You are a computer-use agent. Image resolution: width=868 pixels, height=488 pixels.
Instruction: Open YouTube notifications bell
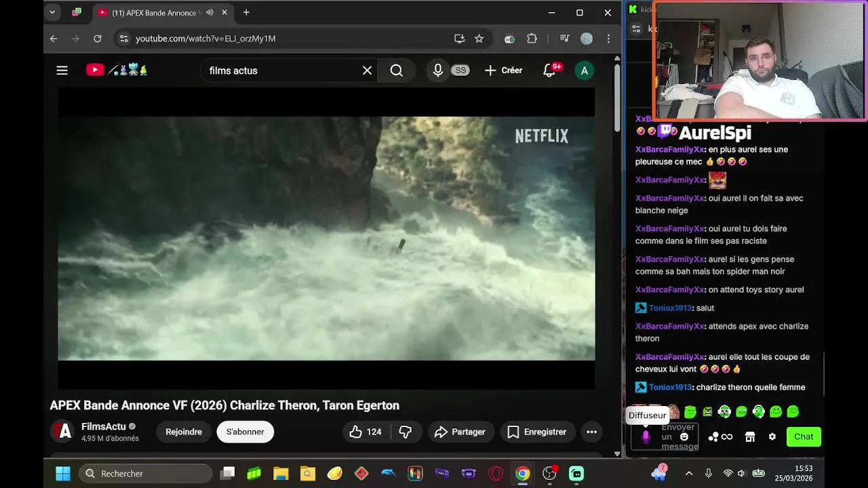point(550,70)
